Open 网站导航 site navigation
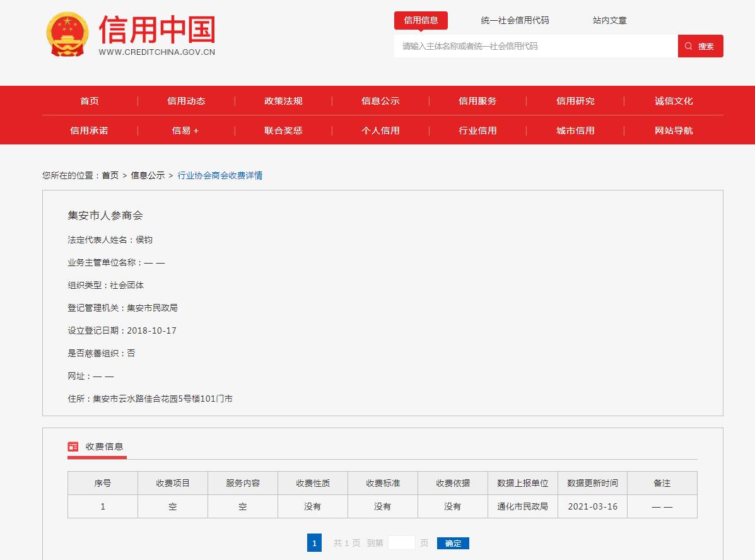The width and height of the screenshot is (755, 560). (x=674, y=131)
